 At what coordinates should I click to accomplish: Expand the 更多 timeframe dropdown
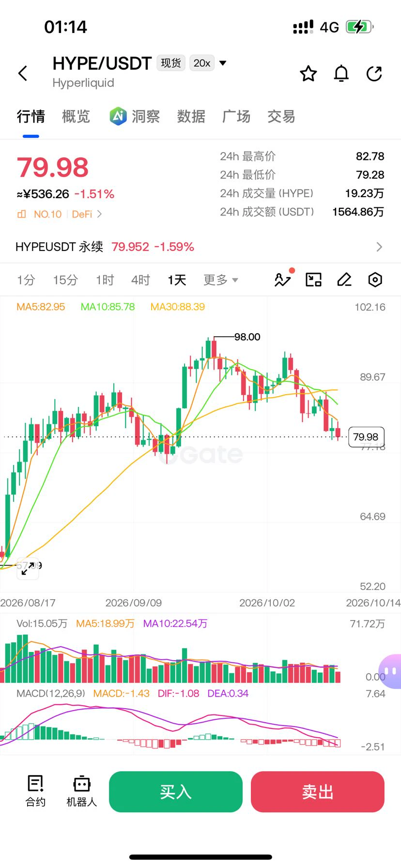pos(221,280)
